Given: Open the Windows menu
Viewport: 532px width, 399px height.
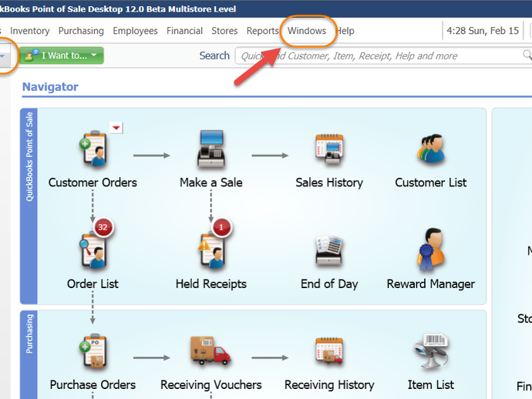Looking at the screenshot, I should click(x=307, y=31).
